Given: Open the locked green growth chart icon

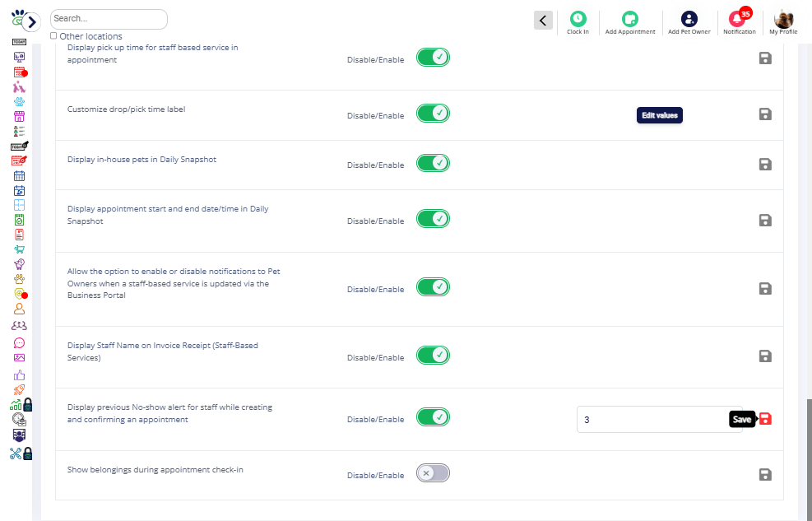Looking at the screenshot, I should tap(21, 404).
